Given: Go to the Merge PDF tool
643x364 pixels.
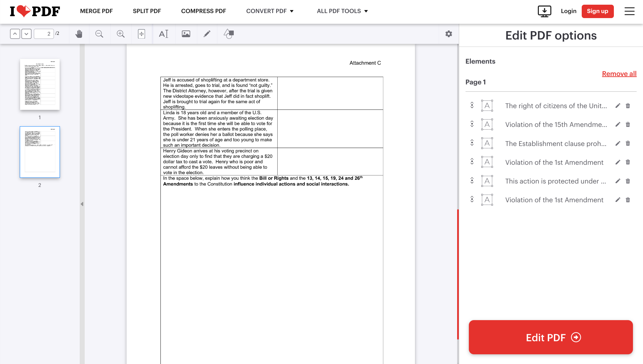Looking at the screenshot, I should tap(96, 11).
